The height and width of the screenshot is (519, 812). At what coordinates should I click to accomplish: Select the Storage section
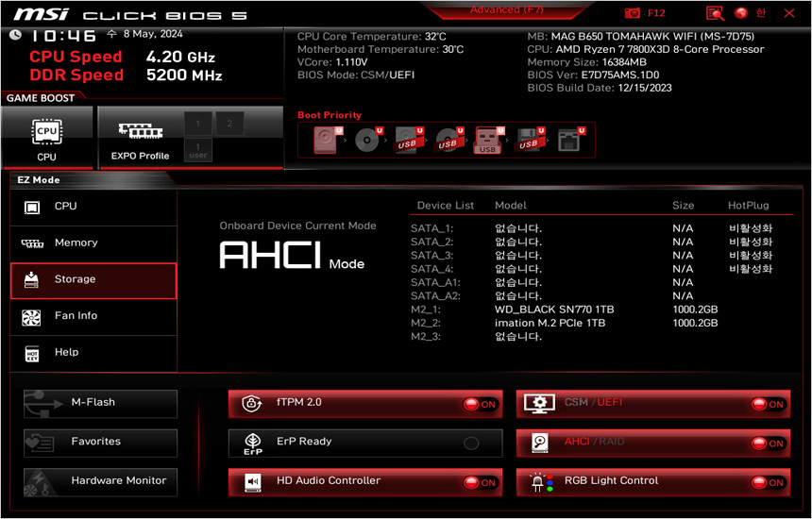point(93,280)
